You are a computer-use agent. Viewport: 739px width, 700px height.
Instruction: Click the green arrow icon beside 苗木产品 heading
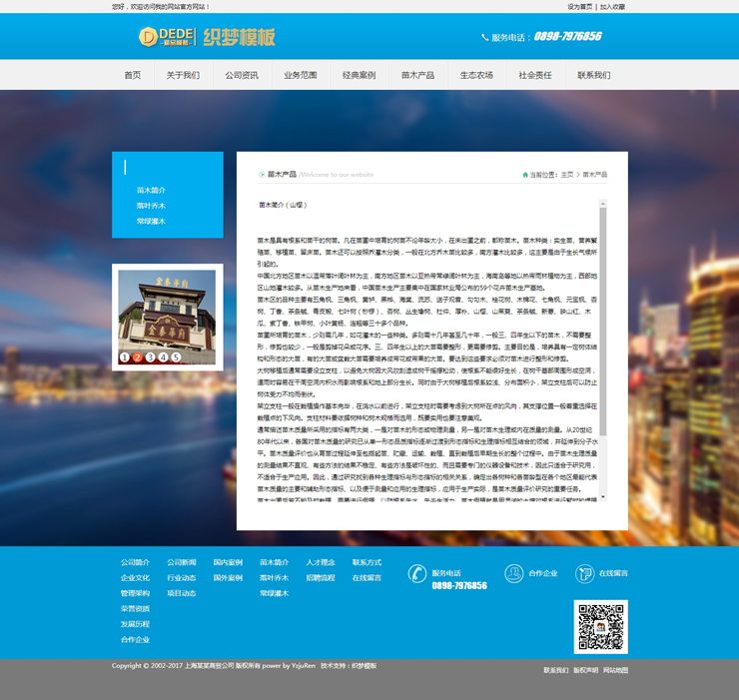pyautogui.click(x=262, y=175)
